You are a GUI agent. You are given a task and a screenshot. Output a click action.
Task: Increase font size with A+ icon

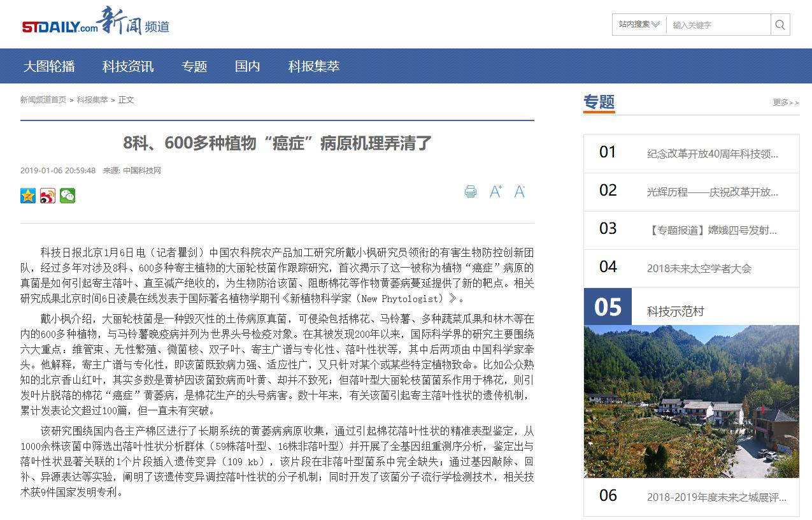pyautogui.click(x=495, y=191)
